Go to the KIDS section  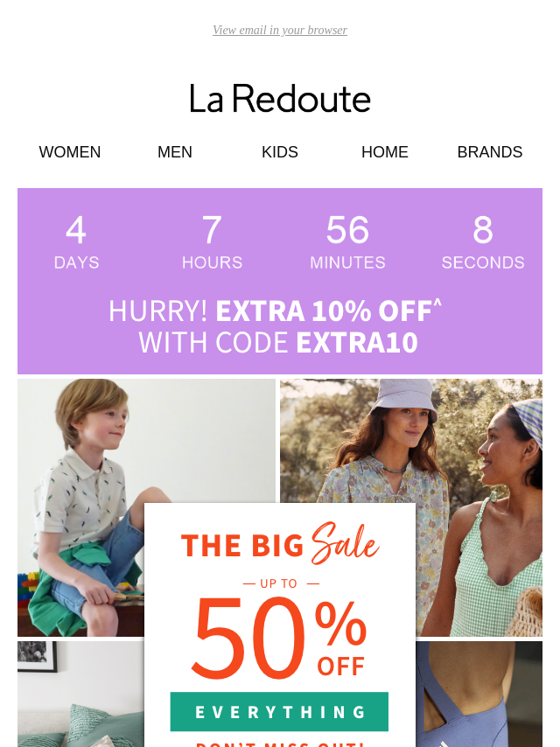(x=280, y=152)
